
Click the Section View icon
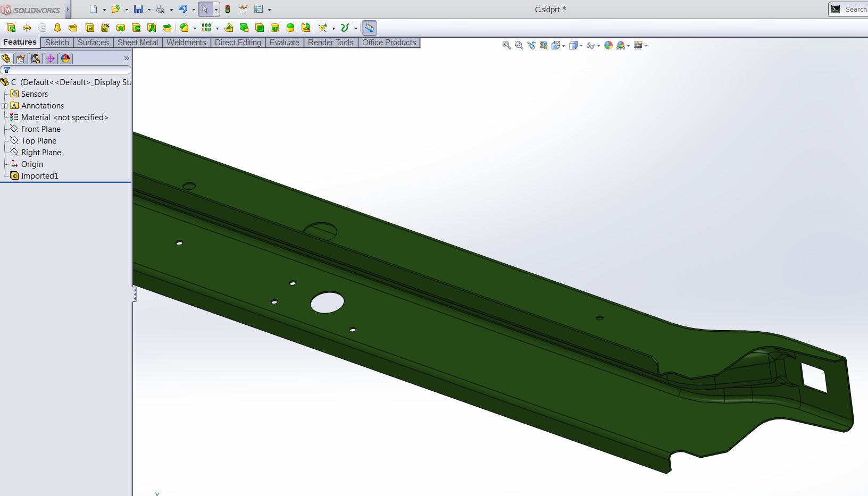tap(543, 46)
